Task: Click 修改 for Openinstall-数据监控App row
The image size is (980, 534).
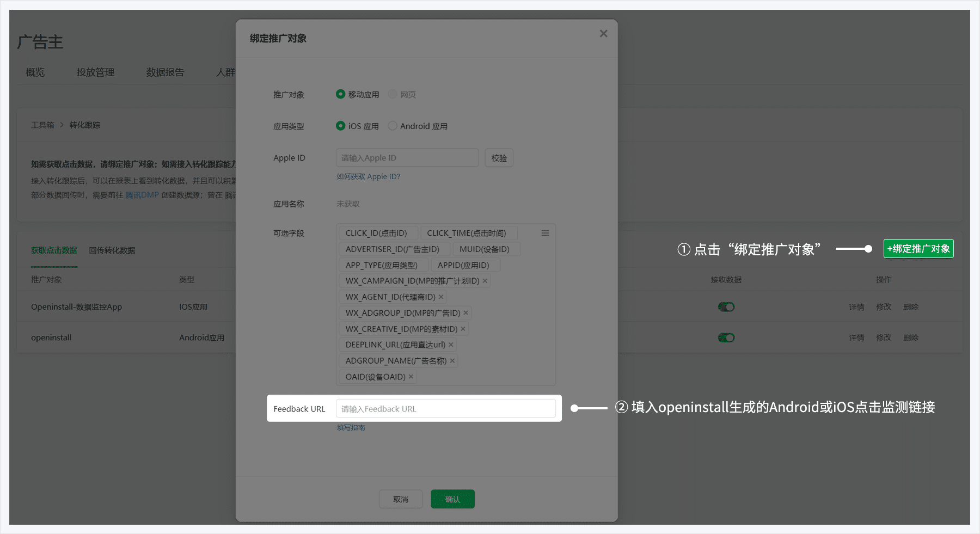Action: coord(884,307)
